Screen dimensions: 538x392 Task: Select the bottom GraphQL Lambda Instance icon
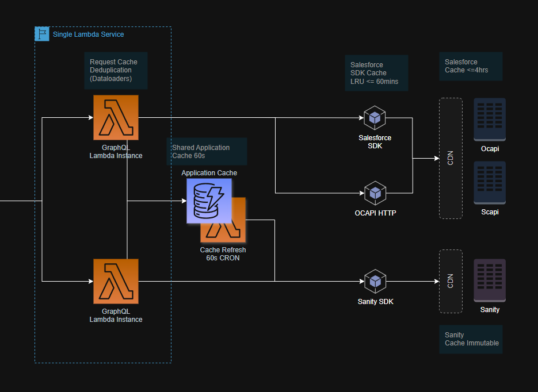pyautogui.click(x=116, y=281)
